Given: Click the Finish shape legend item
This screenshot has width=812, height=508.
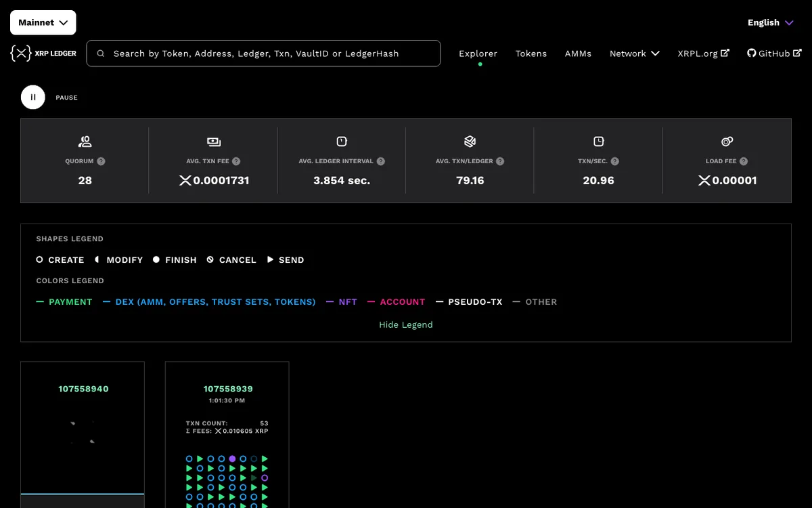Looking at the screenshot, I should [x=175, y=260].
